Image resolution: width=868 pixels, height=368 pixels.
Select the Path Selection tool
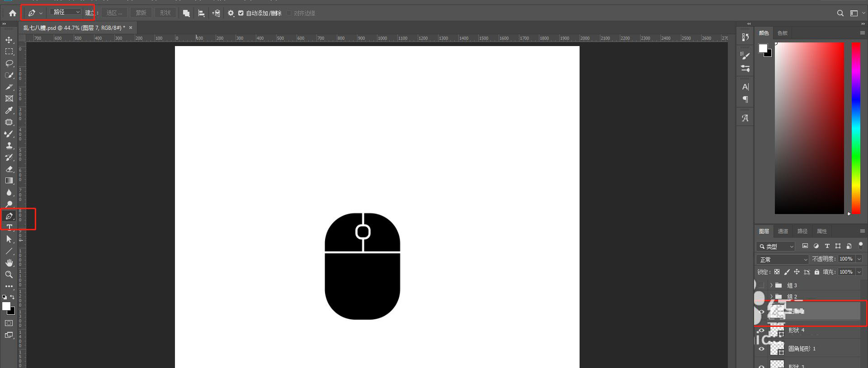point(9,239)
